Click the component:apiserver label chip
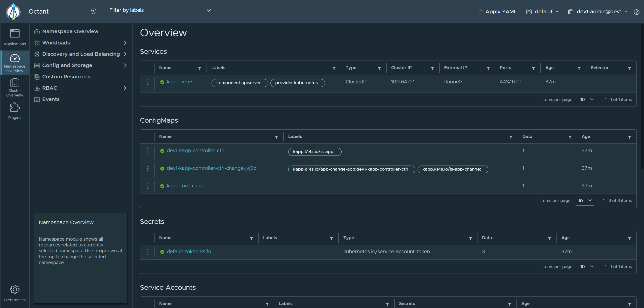 pyautogui.click(x=240, y=83)
